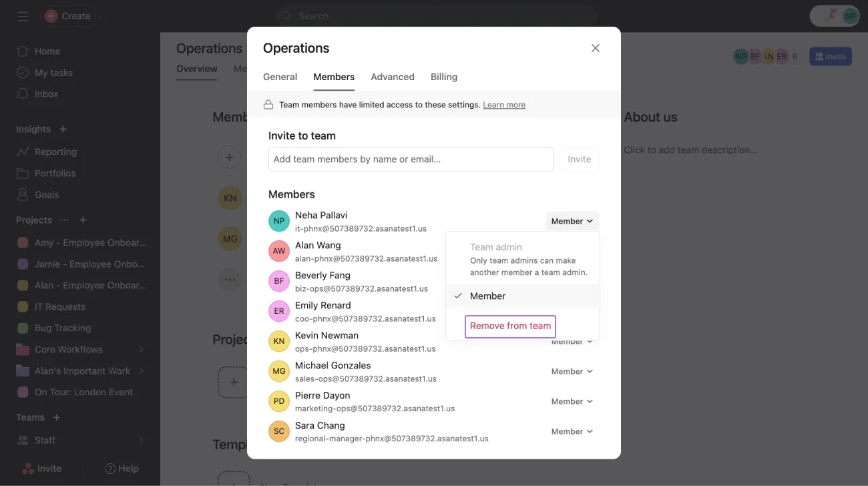This screenshot has height=486, width=868.
Task: Open Michael Gonzales' Member role dropdown
Action: point(572,371)
